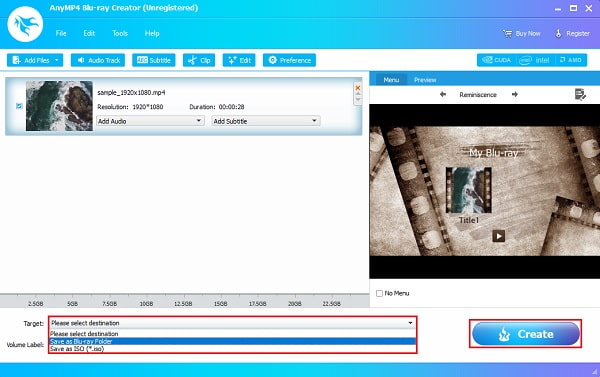Toggle CUDA acceleration indicator
This screenshot has height=377, width=600.
tap(496, 60)
